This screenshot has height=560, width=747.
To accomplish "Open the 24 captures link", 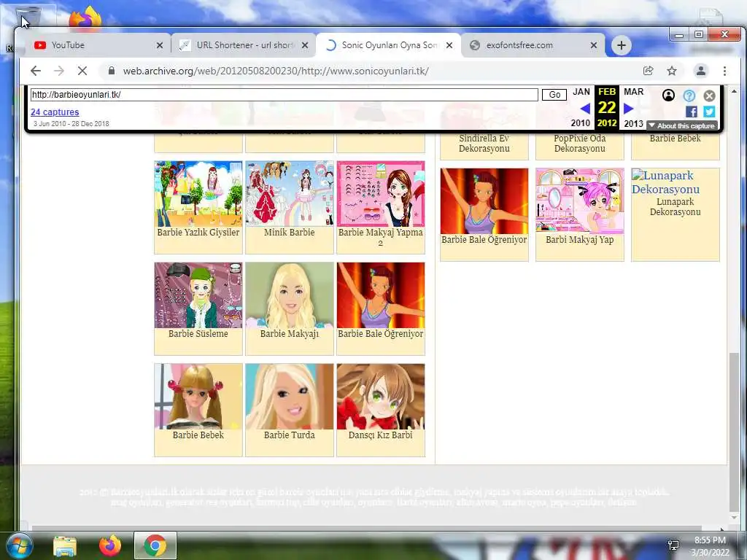I will [55, 112].
